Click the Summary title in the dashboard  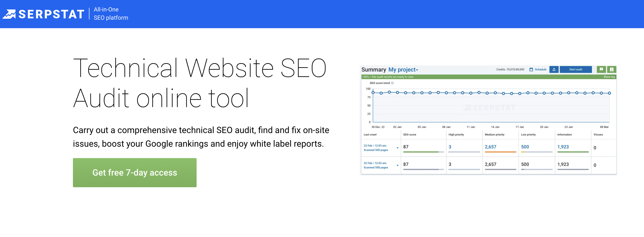click(x=374, y=70)
